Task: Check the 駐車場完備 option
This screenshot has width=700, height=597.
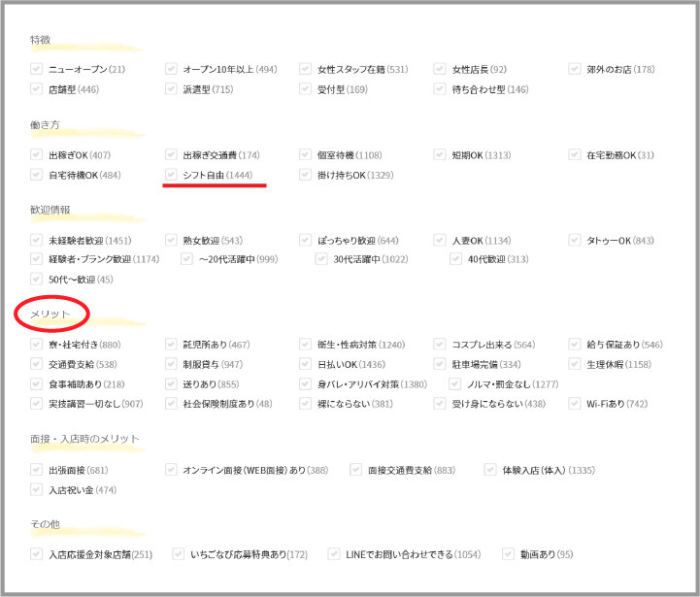Action: [441, 365]
